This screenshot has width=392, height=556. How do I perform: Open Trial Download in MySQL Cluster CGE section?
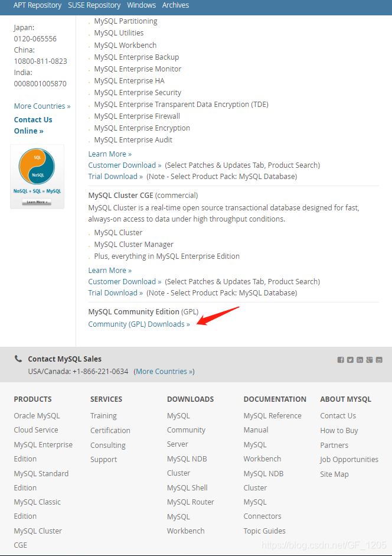point(116,293)
